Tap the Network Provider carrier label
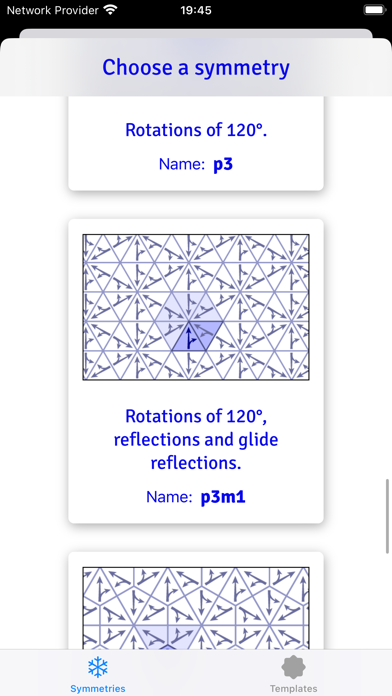The width and height of the screenshot is (392, 696). coord(52,10)
